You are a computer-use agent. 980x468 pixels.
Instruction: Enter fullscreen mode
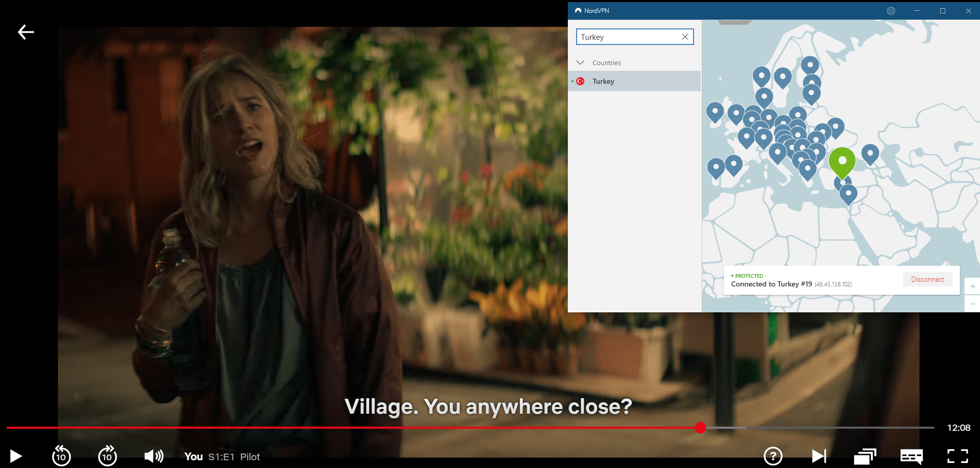point(958,456)
